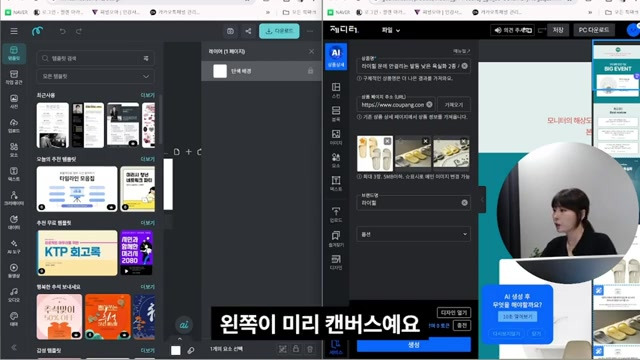Click the 다운로드 button in Miricanvas
Image resolution: width=640 pixels, height=360 pixels.
(x=279, y=31)
